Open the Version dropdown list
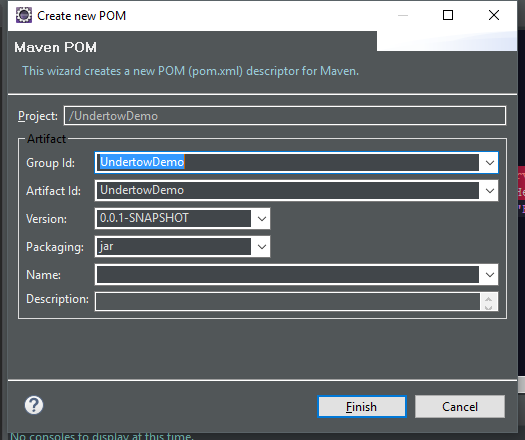The width and height of the screenshot is (525, 440). (x=261, y=219)
